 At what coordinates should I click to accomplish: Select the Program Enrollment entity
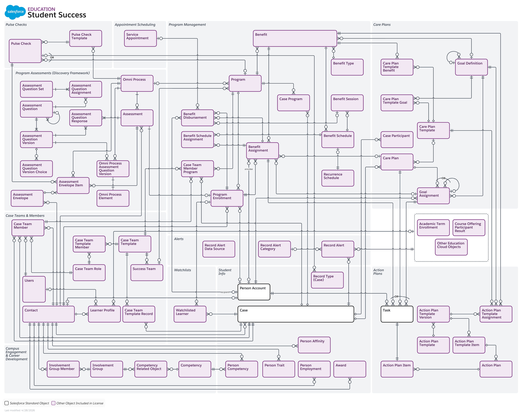227,198
